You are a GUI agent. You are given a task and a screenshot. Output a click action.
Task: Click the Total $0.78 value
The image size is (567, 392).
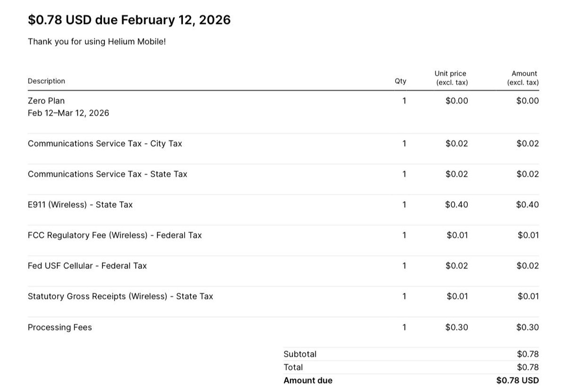528,367
